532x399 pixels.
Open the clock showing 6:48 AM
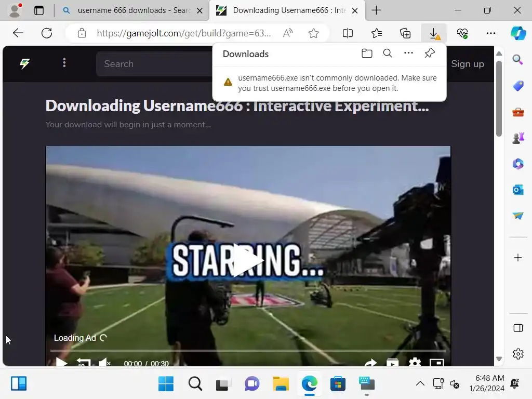coord(487,383)
